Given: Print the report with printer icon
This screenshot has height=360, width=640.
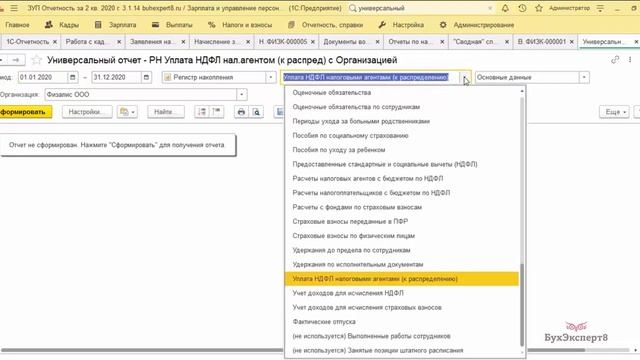Looking at the screenshot, I should pos(241,112).
